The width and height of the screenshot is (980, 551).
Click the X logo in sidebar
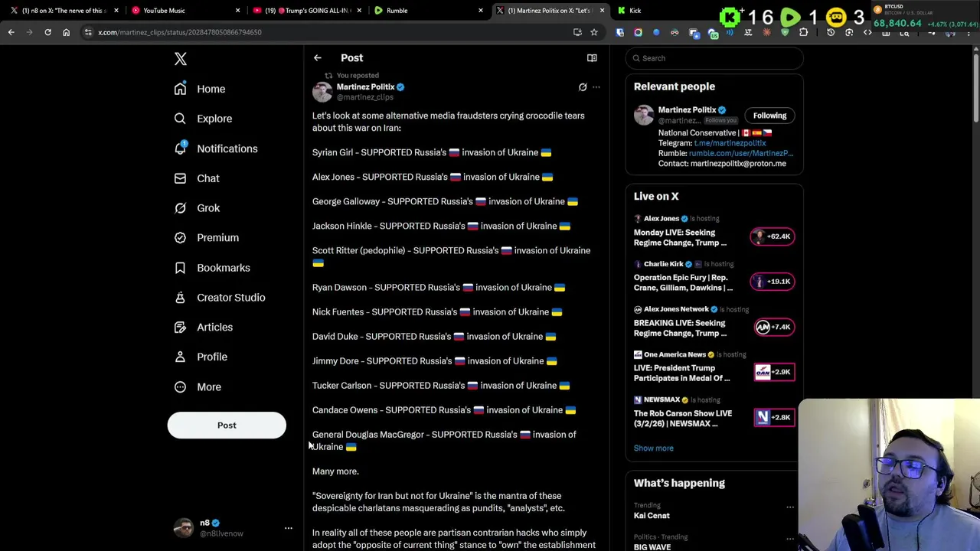(181, 59)
